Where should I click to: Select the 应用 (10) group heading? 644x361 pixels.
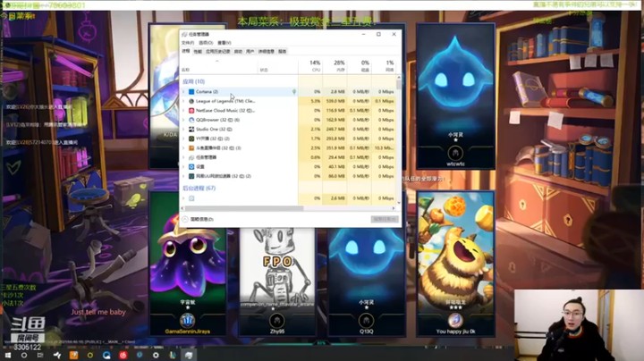(193, 81)
